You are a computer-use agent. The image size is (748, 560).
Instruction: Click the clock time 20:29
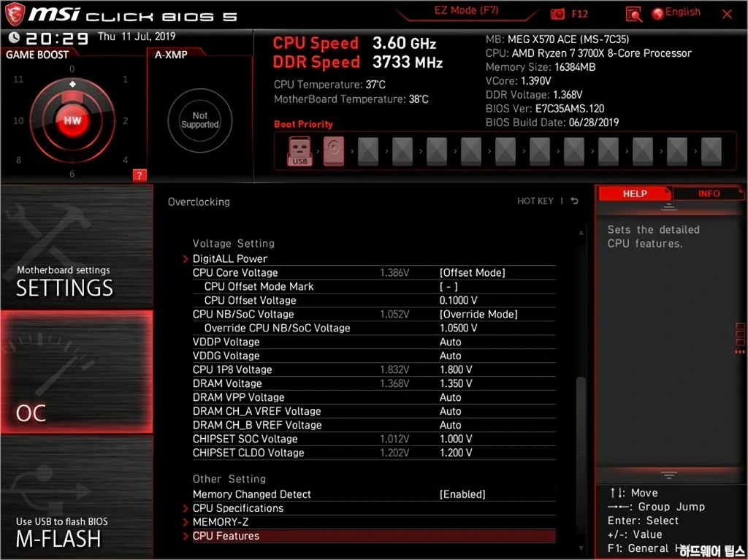(57, 38)
